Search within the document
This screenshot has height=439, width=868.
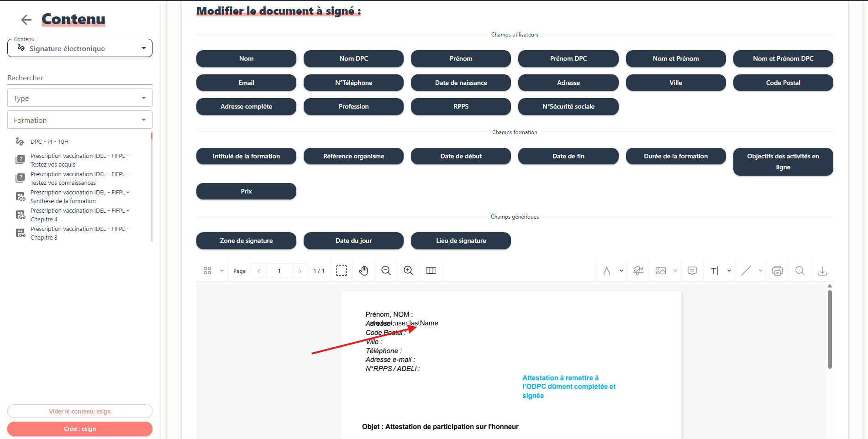point(800,271)
